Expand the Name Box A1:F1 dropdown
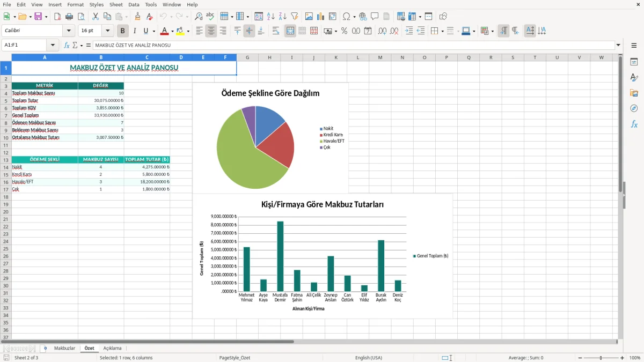 [x=53, y=45]
